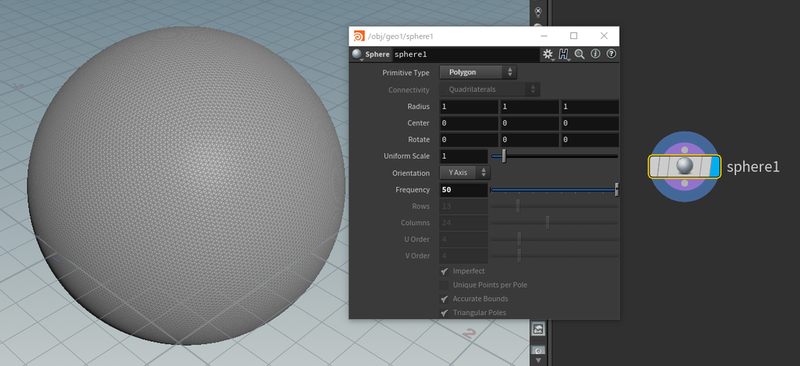Open the Orientation Y Axis dropdown
Image resolution: width=800 pixels, height=366 pixels.
465,173
